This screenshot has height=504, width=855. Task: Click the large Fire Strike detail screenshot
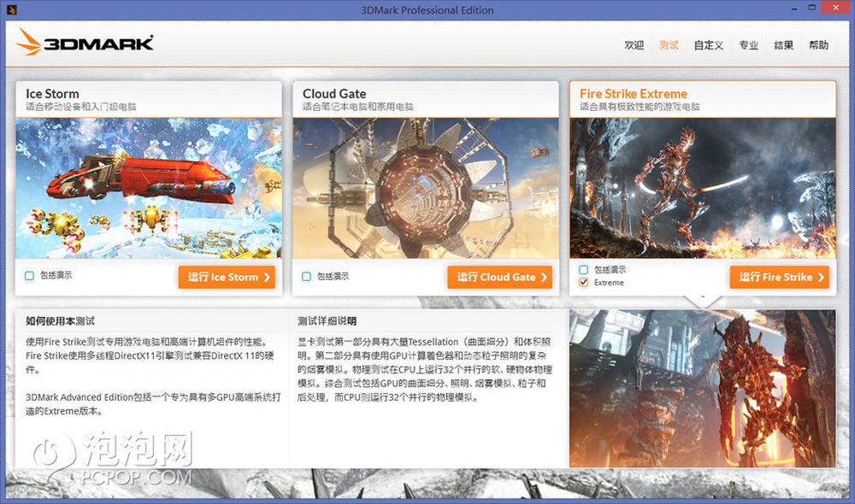click(703, 389)
